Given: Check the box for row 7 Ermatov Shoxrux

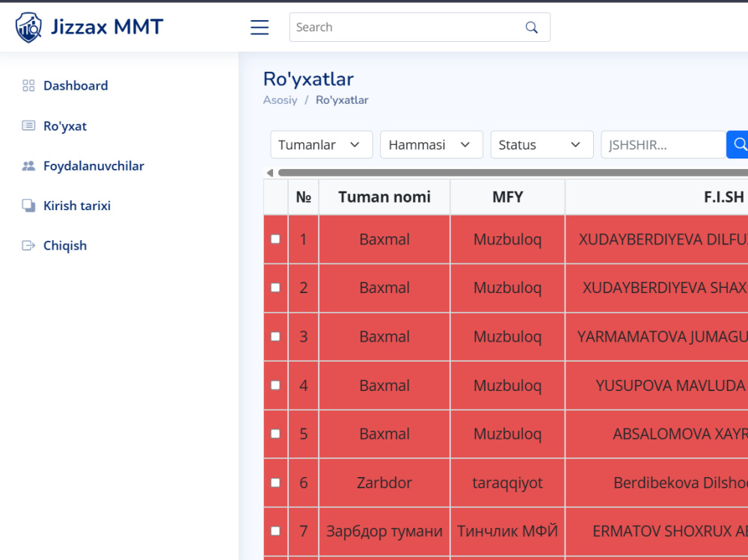Looking at the screenshot, I should [276, 531].
